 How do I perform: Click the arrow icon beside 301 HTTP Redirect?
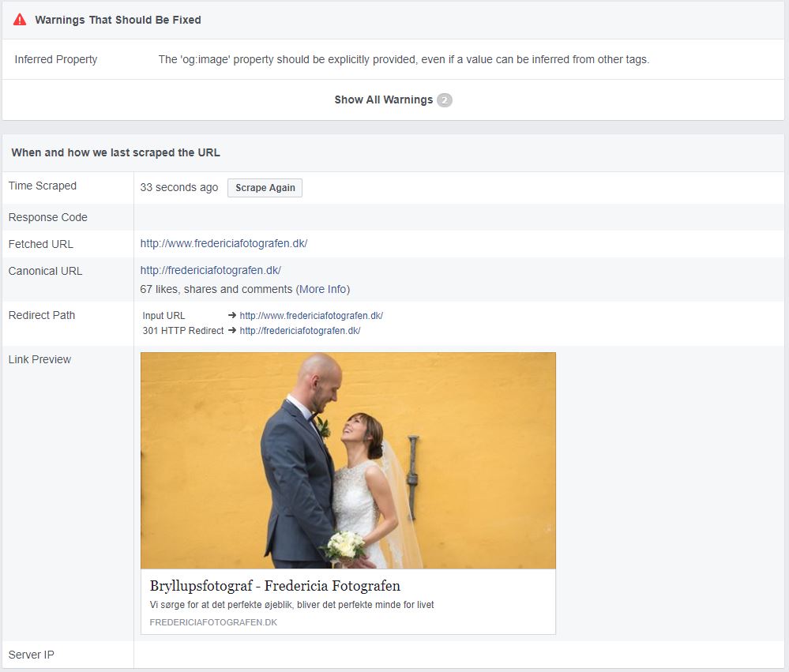click(x=232, y=331)
